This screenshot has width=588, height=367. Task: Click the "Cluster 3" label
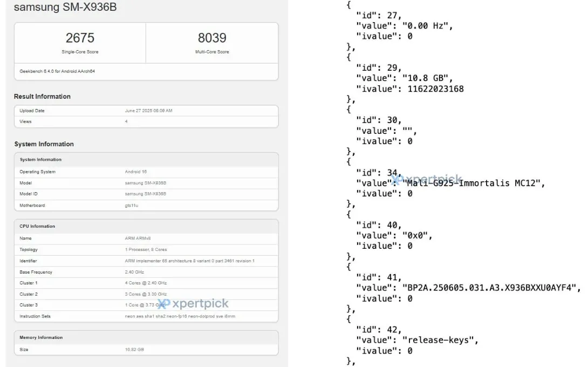tap(29, 305)
